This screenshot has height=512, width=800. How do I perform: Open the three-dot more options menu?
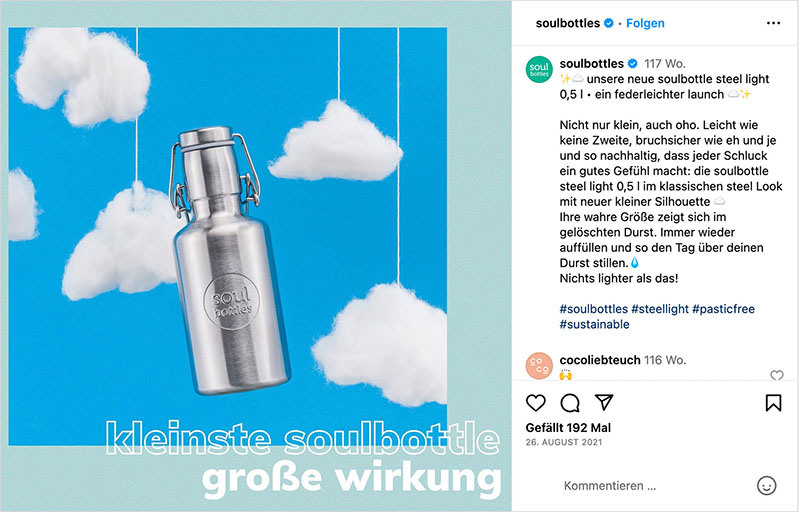(773, 23)
